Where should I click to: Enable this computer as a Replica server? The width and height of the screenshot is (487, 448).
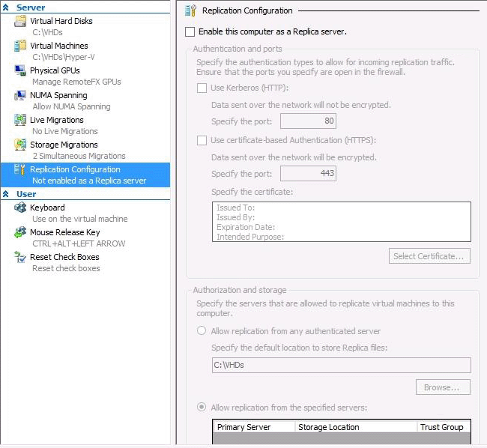190,32
